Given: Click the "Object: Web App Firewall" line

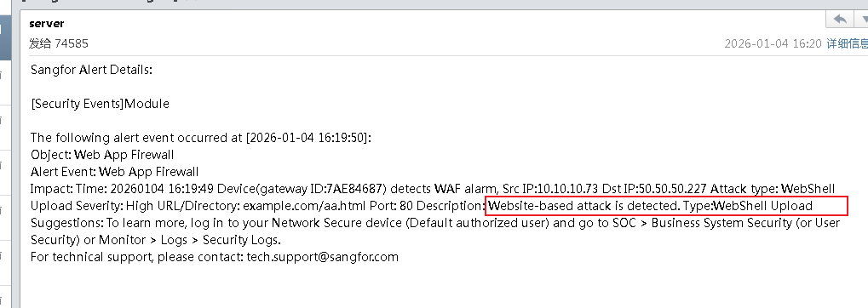Looking at the screenshot, I should 102,154.
